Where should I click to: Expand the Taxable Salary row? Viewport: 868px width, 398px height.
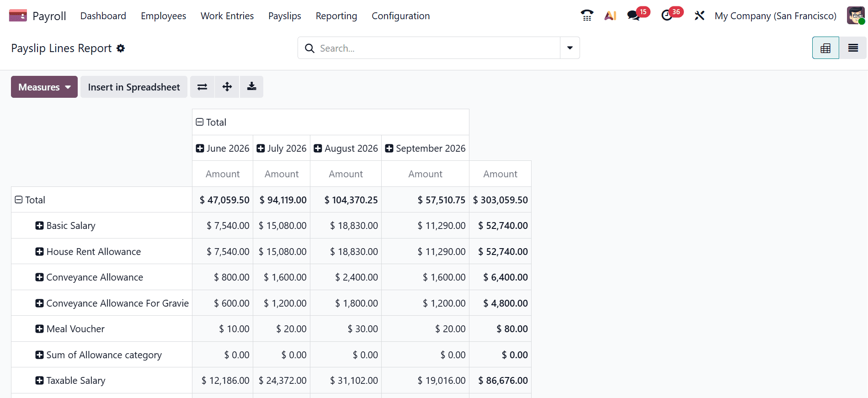coord(40,381)
